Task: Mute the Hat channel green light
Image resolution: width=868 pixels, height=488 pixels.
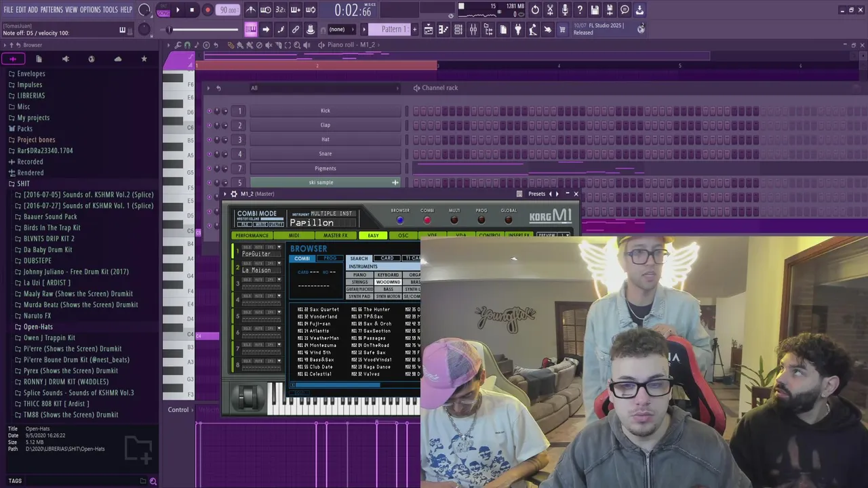Action: 209,140
